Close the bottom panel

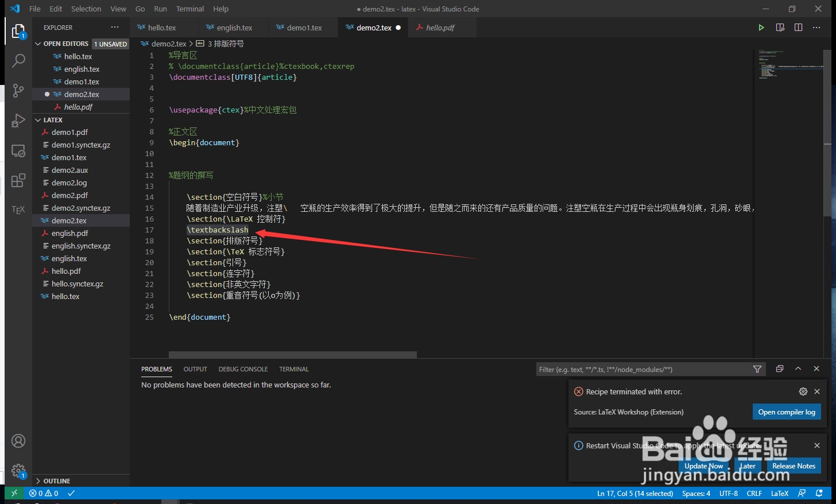(816, 369)
